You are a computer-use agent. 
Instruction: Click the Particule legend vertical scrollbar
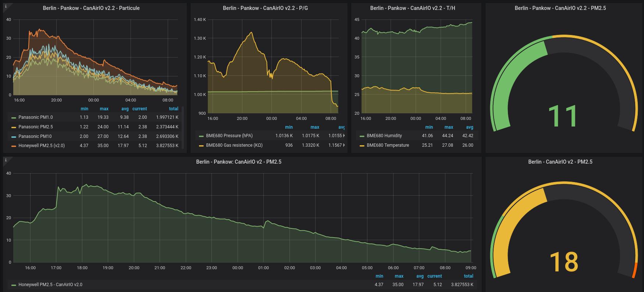tap(183, 127)
